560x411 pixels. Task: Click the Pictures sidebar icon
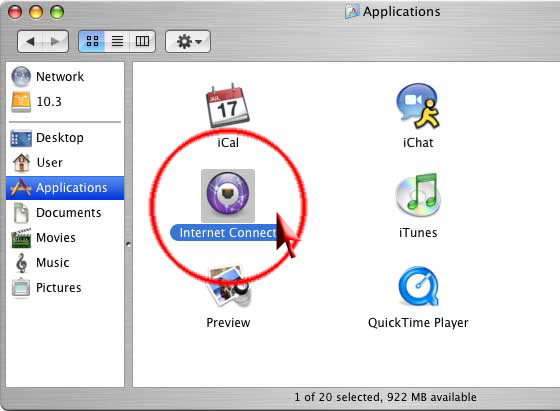click(x=21, y=287)
